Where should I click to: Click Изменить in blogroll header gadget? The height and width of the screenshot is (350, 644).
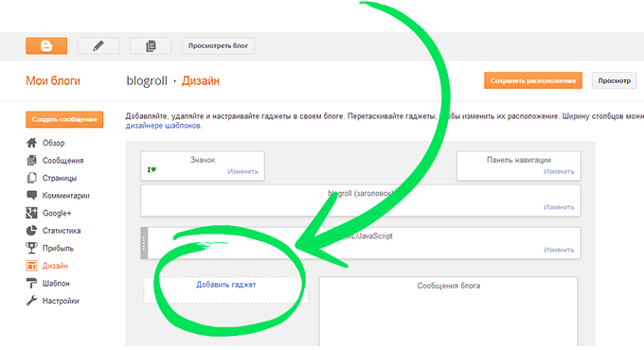559,207
